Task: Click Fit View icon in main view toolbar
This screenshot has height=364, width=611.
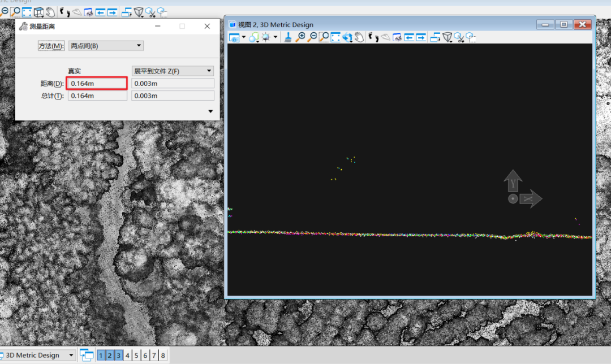Action: [27, 12]
